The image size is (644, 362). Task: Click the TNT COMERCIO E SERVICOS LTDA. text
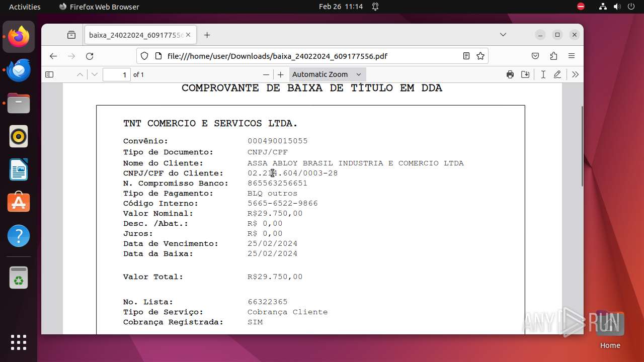(210, 123)
